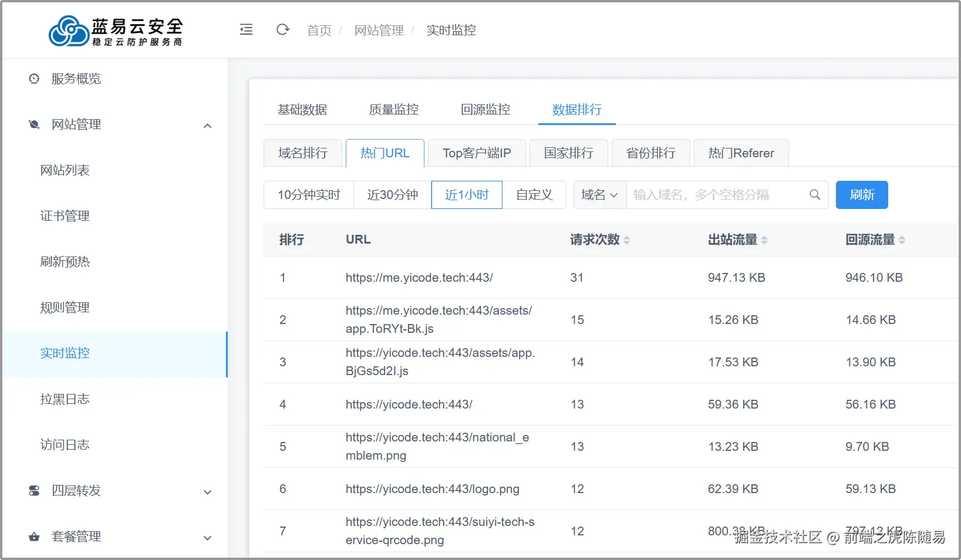Select the 近30分钟 time range
Screen dimensions: 961x560
(392, 195)
